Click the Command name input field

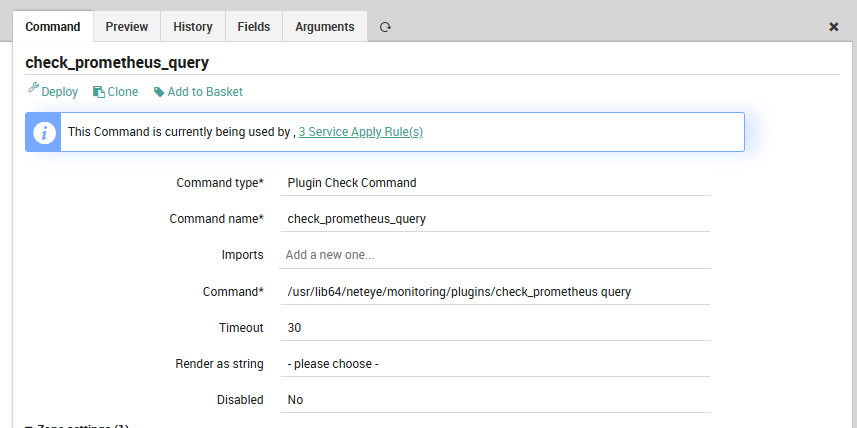495,219
